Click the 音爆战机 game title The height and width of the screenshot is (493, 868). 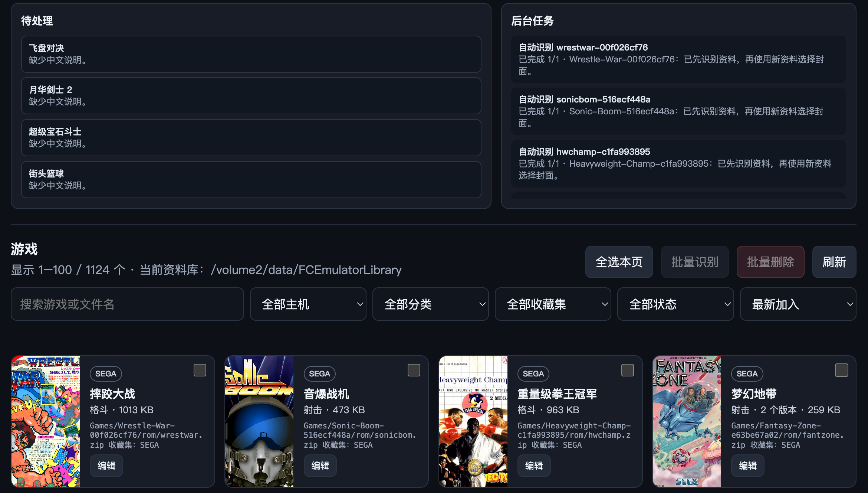326,394
